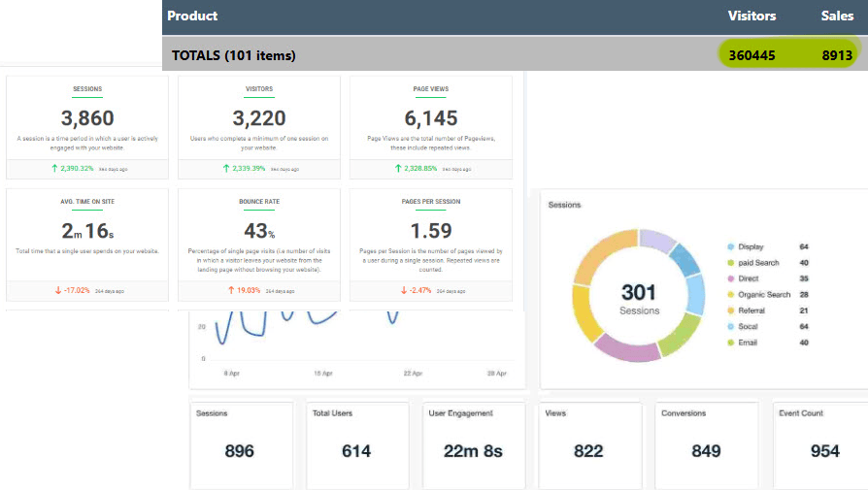Click the green up arrow in Sessions card
This screenshot has width=868, height=490.
tap(54, 168)
